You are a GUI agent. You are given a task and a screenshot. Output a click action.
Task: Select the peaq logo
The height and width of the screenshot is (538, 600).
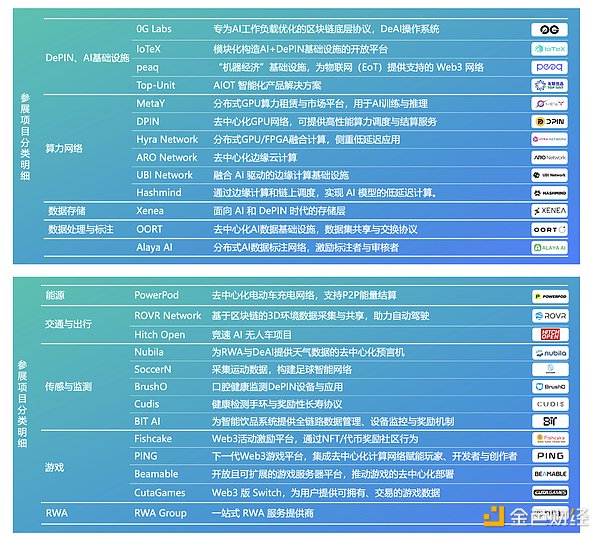pos(549,67)
